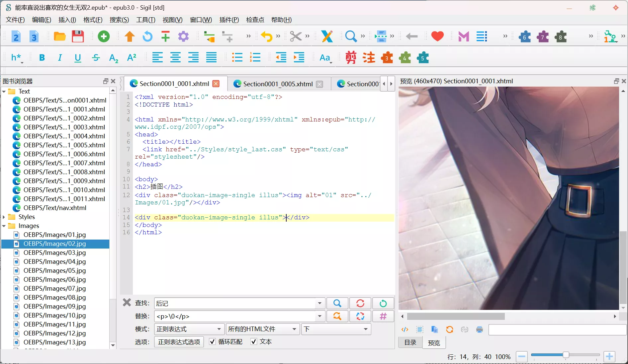Screen dimensions: 628x364
Task: Close the Section0001_0001.xhtml tab
Action: (x=216, y=84)
